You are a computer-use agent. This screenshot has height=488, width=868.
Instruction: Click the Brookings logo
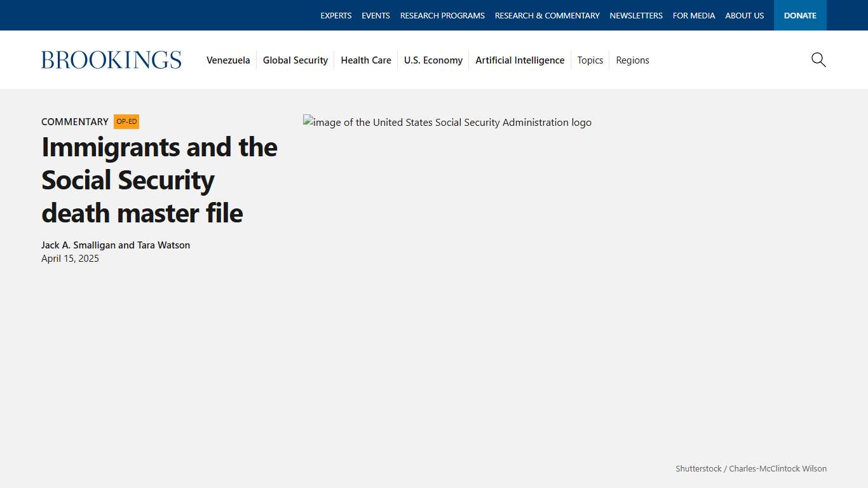click(111, 59)
